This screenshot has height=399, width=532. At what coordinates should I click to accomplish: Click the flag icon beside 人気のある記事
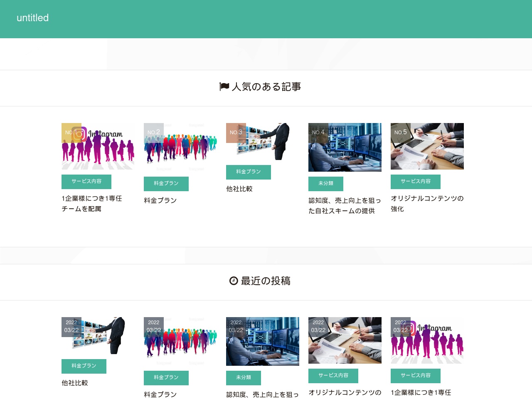click(x=224, y=86)
